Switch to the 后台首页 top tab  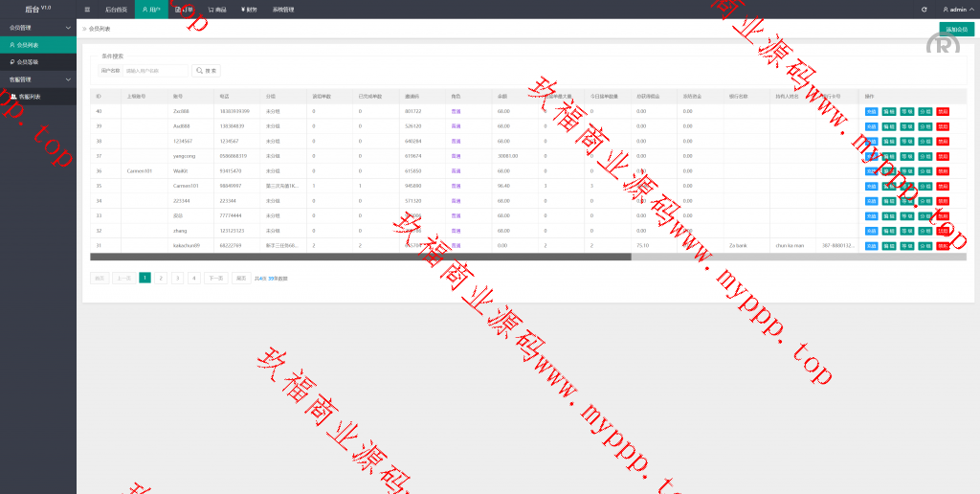(115, 9)
